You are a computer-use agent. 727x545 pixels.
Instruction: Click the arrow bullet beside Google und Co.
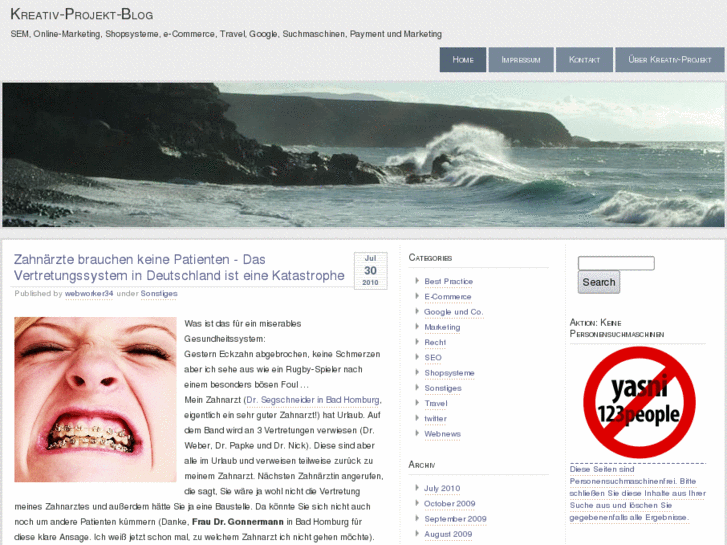click(x=417, y=311)
